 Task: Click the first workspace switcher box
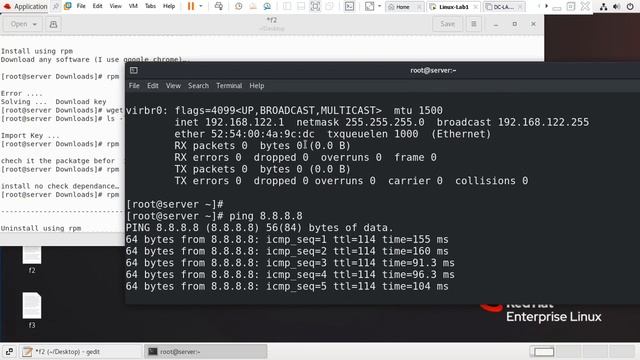pos(543,351)
